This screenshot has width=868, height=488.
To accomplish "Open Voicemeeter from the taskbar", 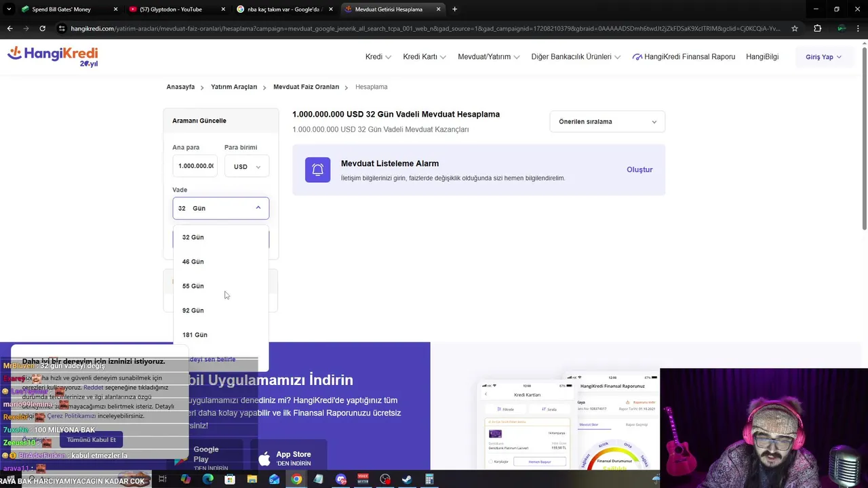I will [x=363, y=479].
